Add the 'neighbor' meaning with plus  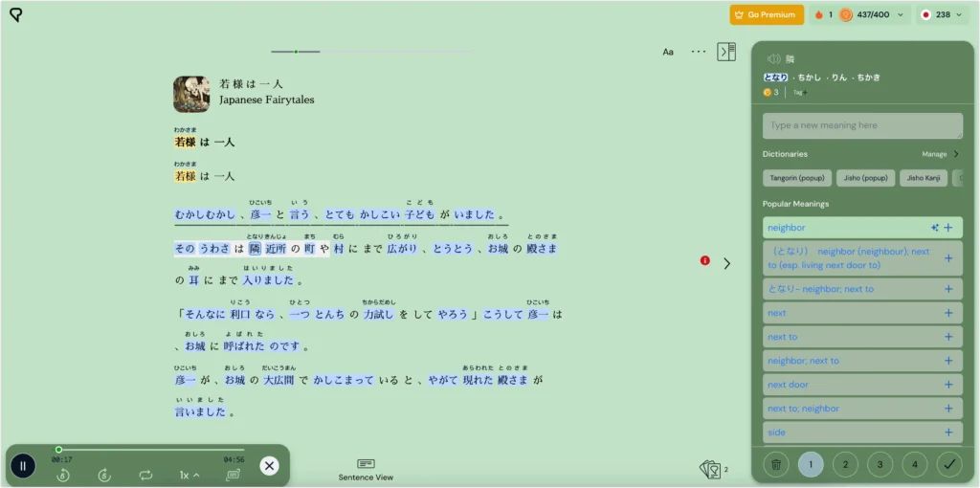(948, 228)
